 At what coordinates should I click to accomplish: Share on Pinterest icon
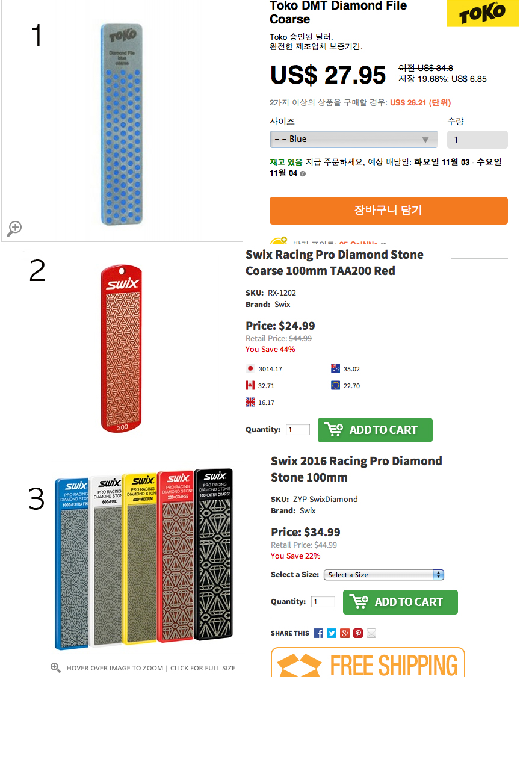click(358, 633)
